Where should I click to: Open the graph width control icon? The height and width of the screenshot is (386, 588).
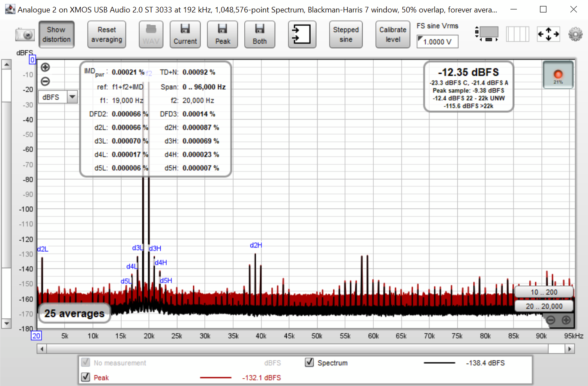tap(487, 33)
